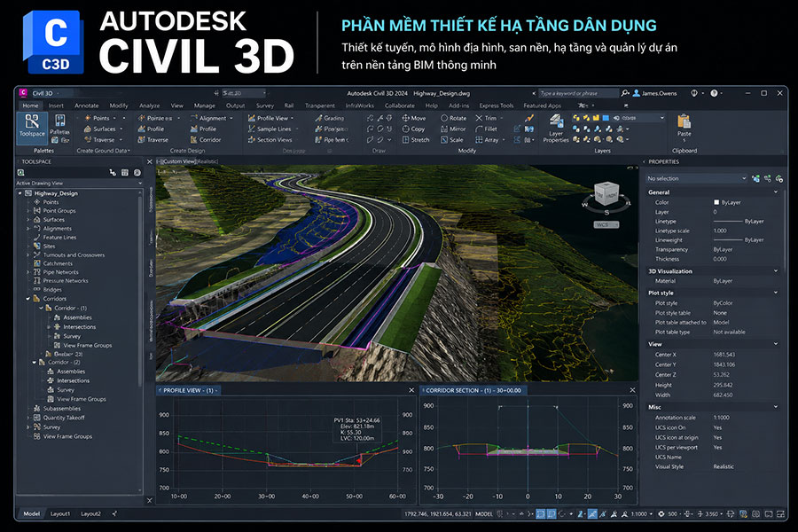
Task: Click the James.Owens account button
Action: pyautogui.click(x=654, y=93)
